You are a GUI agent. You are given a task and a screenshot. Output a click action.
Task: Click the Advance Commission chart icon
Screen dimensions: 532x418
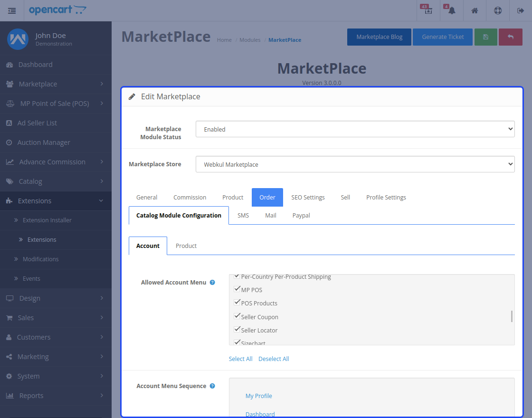coord(10,162)
